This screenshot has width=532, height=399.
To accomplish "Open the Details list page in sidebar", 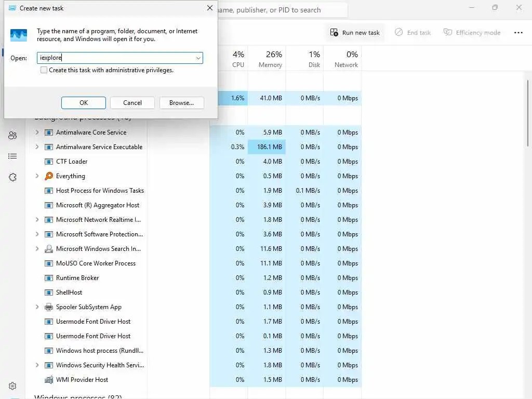I will [12, 156].
